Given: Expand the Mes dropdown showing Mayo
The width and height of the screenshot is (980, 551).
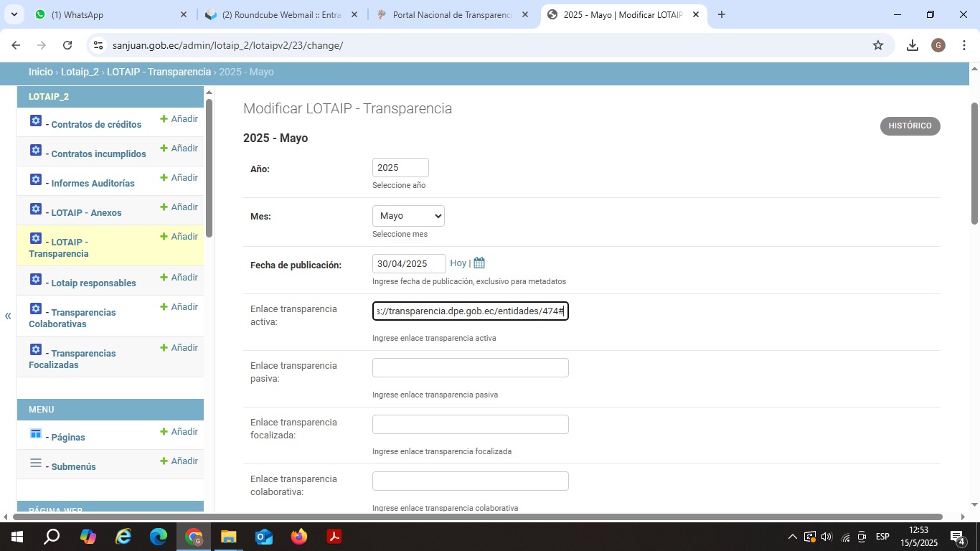Looking at the screenshot, I should click(407, 216).
